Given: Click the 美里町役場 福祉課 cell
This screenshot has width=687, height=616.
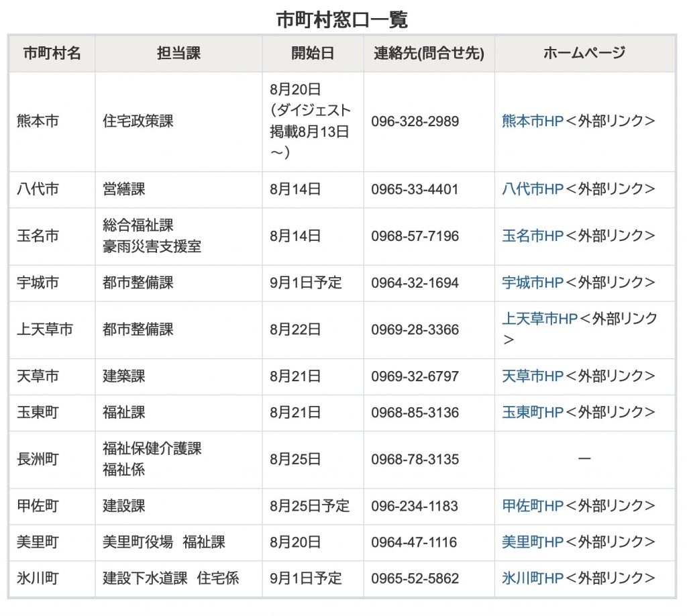Looking at the screenshot, I should click(178, 543).
